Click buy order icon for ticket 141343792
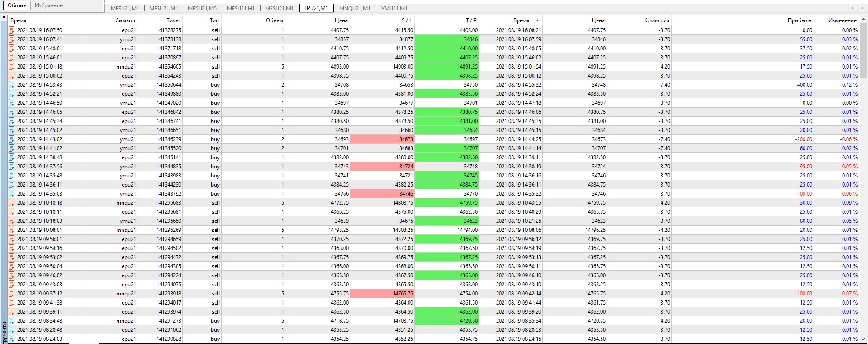Image resolution: width=868 pixels, height=344 pixels. pyautogui.click(x=12, y=194)
